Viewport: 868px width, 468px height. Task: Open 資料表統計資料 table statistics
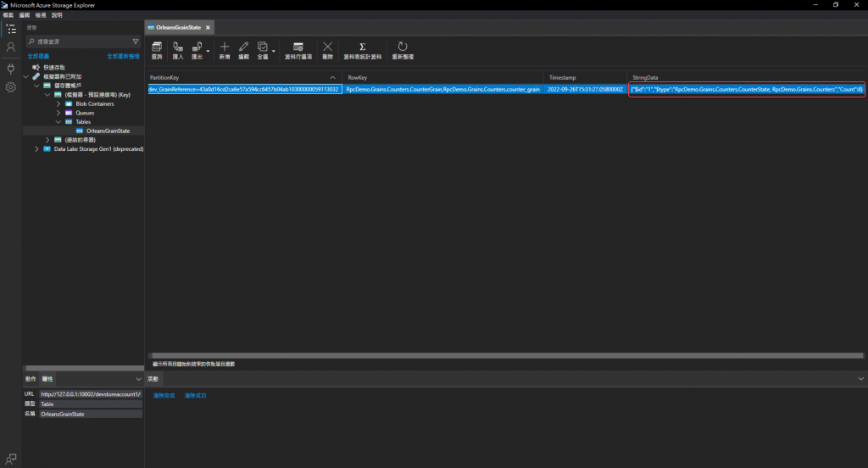[363, 50]
